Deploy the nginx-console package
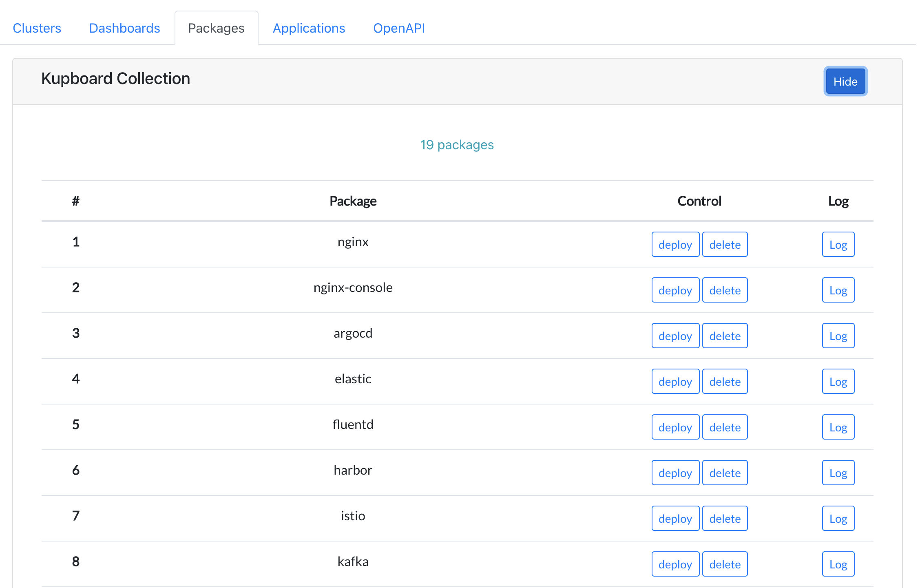920x588 pixels. [675, 290]
